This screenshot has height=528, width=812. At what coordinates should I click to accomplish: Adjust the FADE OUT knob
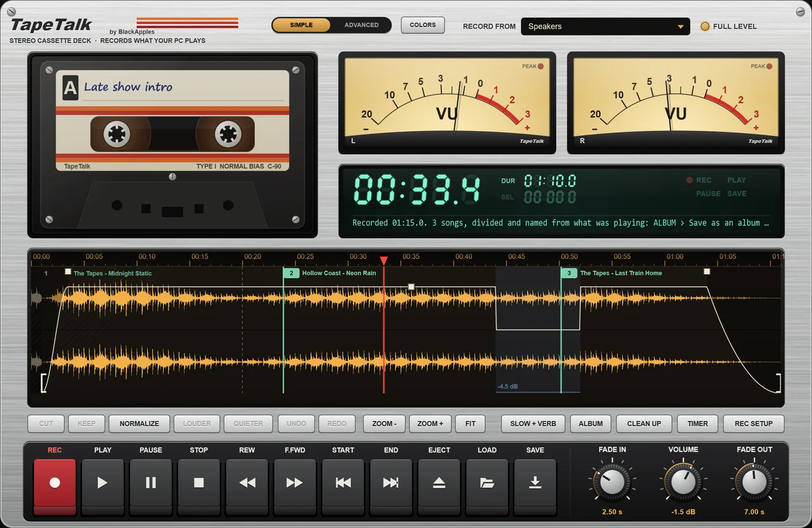[754, 483]
